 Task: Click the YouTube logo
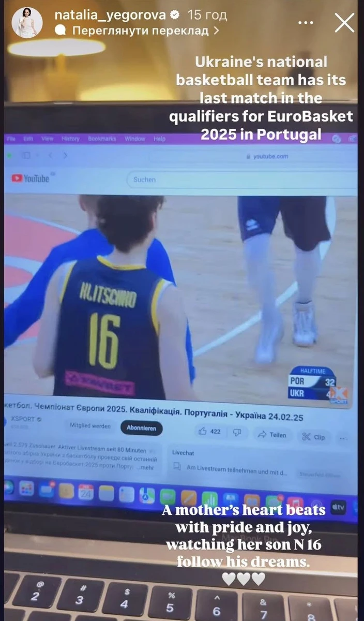pos(31,179)
